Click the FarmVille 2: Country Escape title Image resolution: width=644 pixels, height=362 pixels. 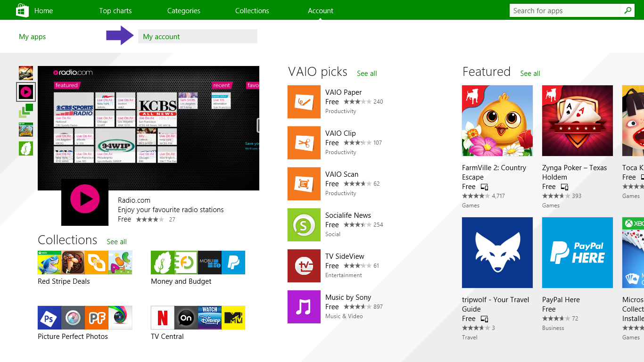[x=494, y=173]
